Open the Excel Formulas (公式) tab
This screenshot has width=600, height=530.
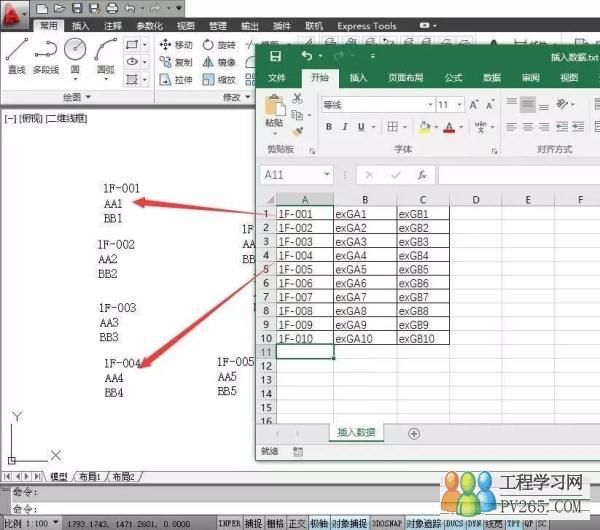coord(453,78)
